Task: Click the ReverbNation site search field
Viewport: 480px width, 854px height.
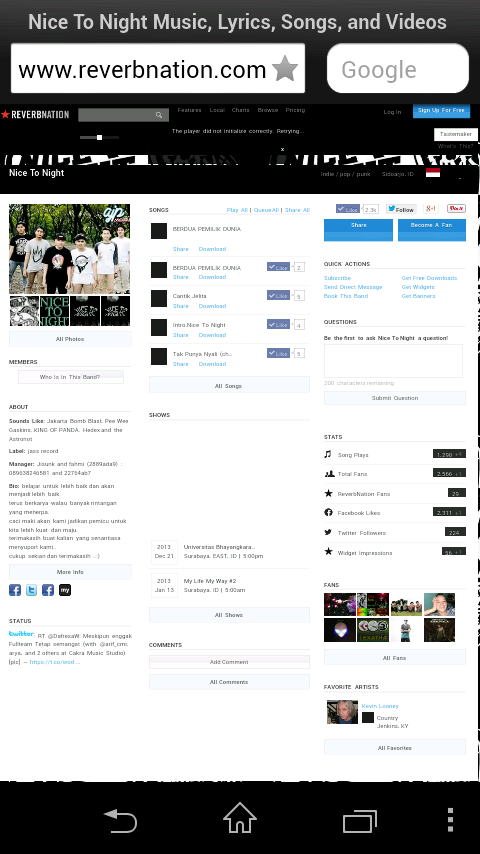Action: coord(123,115)
